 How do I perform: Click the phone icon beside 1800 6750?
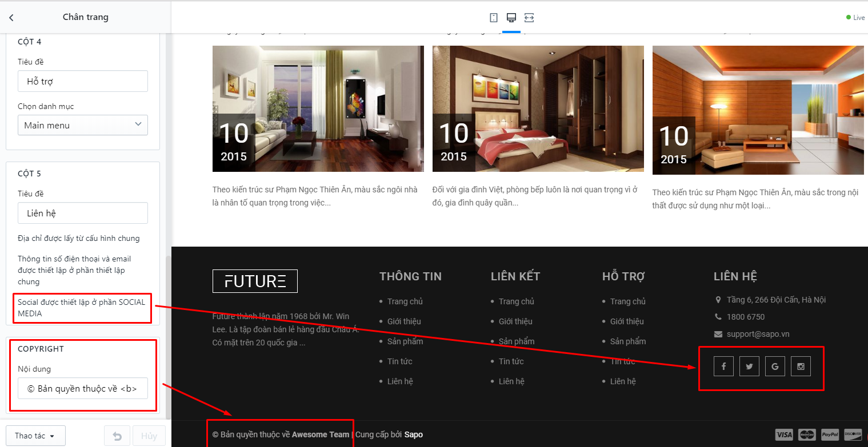coord(718,317)
